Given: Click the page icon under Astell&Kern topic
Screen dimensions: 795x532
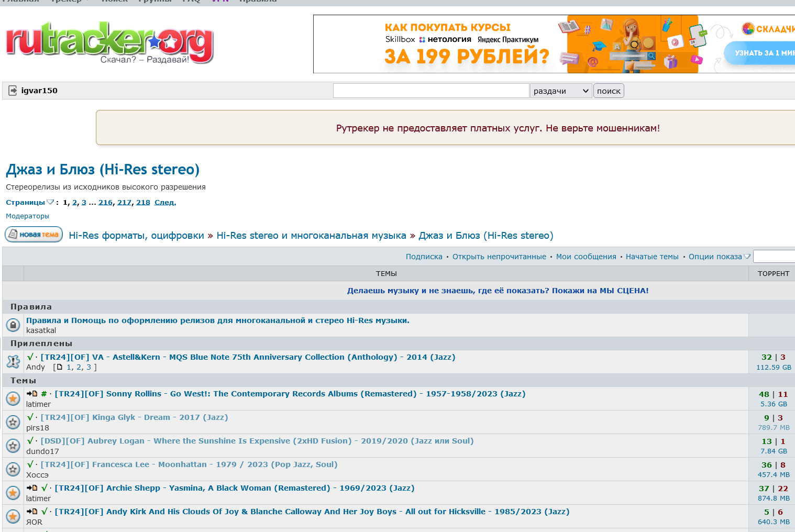Looking at the screenshot, I should coord(59,367).
